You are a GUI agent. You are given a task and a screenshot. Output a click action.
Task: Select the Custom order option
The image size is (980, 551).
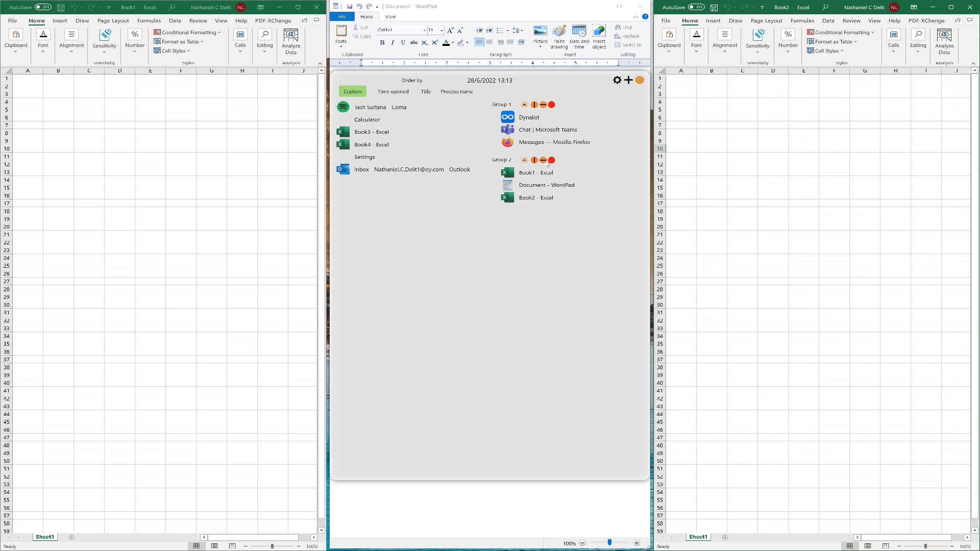pos(352,92)
